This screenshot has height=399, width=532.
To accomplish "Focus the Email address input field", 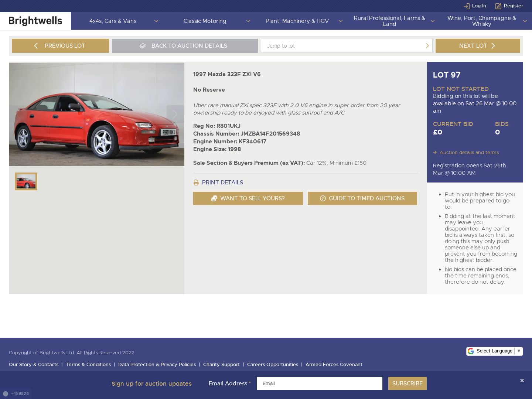I will [x=320, y=383].
